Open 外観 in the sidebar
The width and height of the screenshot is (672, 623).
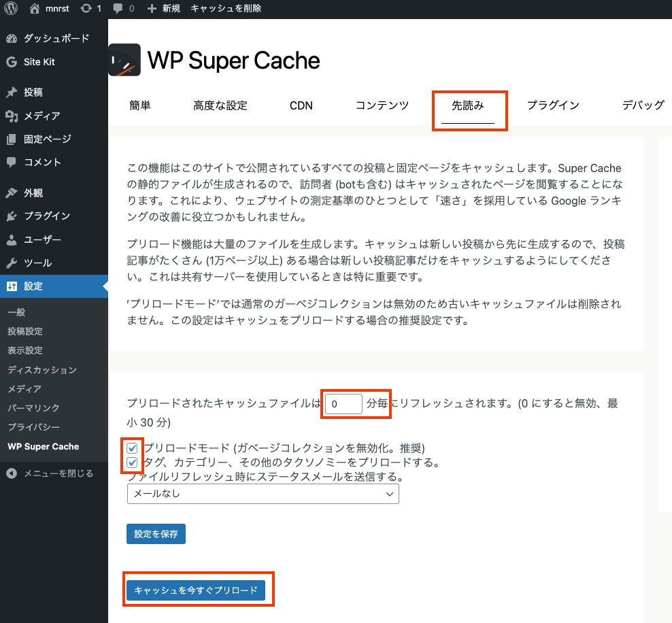pos(33,192)
